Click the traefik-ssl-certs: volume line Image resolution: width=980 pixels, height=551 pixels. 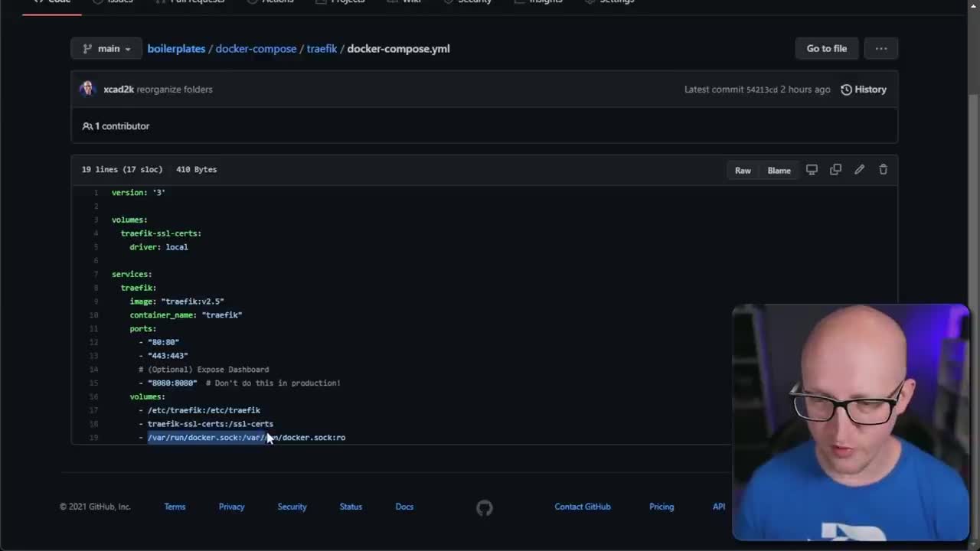pos(161,233)
